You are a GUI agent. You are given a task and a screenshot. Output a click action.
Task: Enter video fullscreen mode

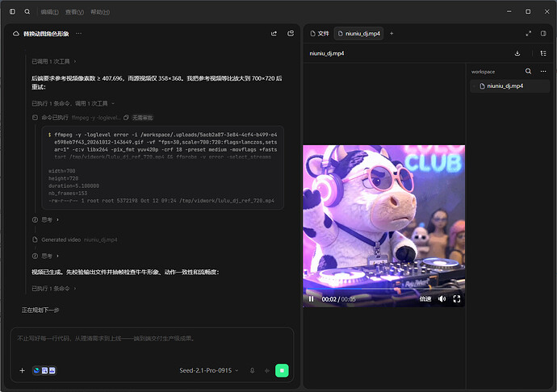(457, 299)
